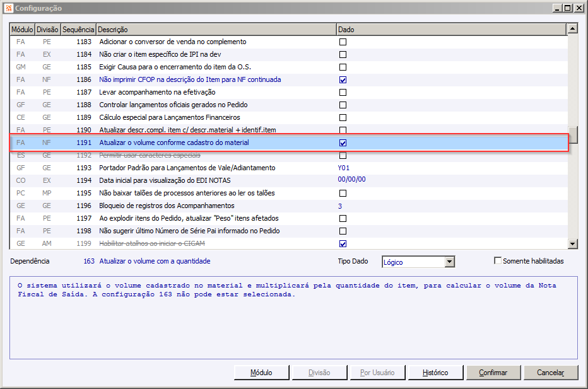
Task: Select row 1183 Adicionar o conversor description
Action: [x=172, y=42]
